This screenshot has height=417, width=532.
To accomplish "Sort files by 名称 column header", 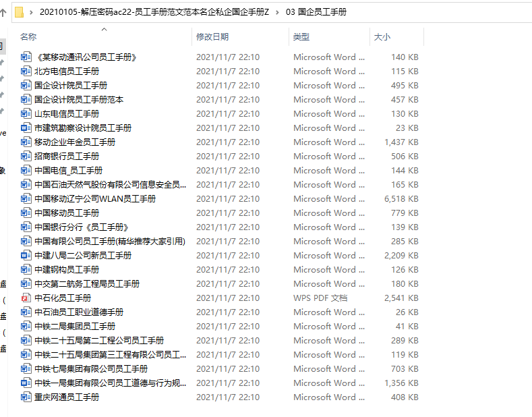I will coord(28,36).
